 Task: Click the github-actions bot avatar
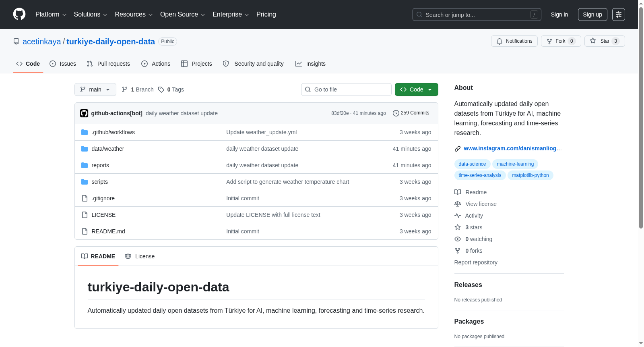[x=84, y=113]
